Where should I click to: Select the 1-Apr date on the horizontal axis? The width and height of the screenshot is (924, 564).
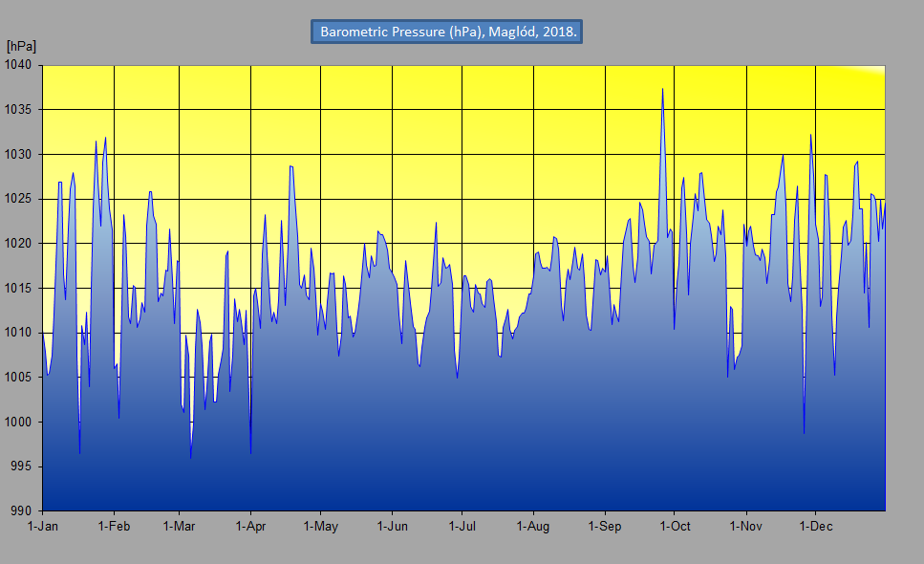pos(250,526)
